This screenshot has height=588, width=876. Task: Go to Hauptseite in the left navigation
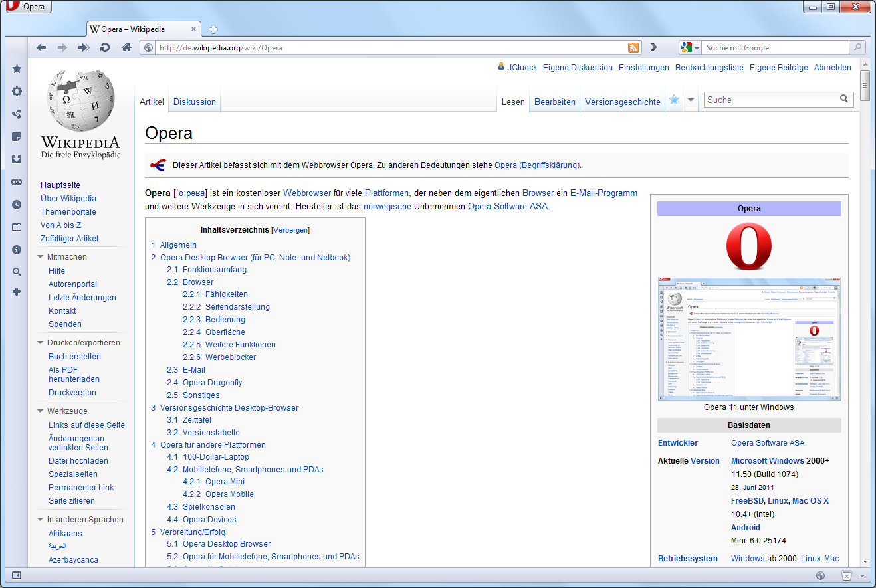60,185
